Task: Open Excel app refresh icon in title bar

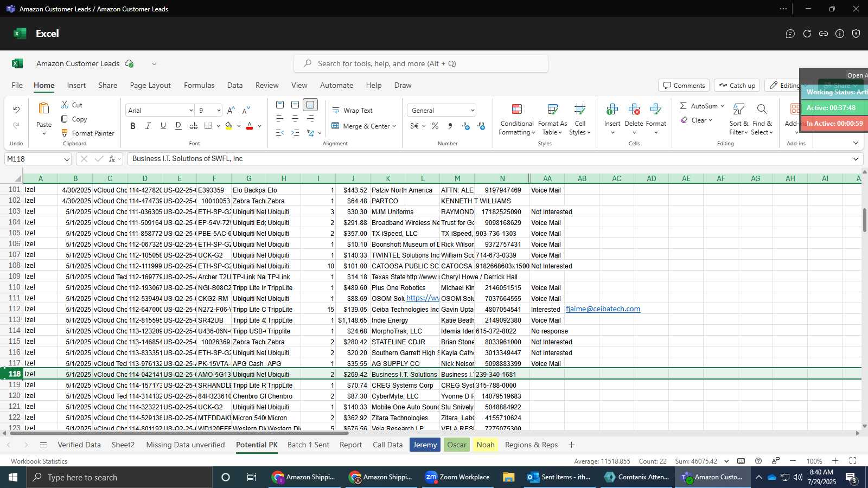Action: (807, 34)
